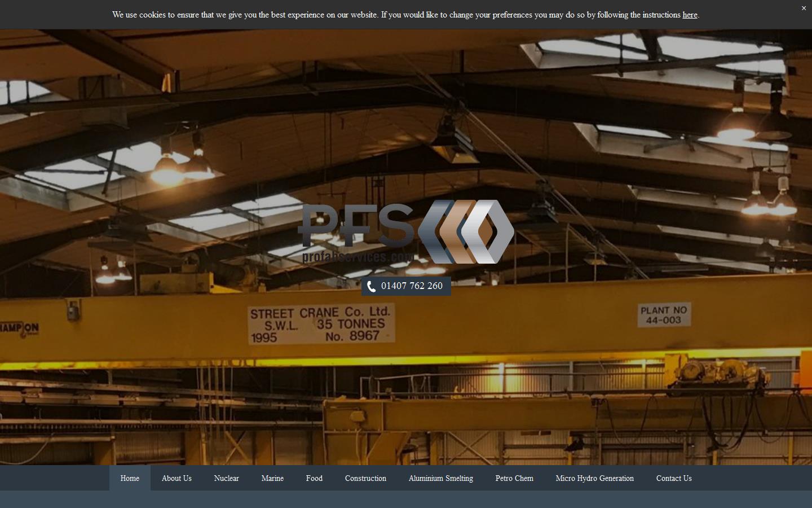Screen dimensions: 812x508
Task: Select Micro Hydro Generation from the navigation
Action: [594, 478]
